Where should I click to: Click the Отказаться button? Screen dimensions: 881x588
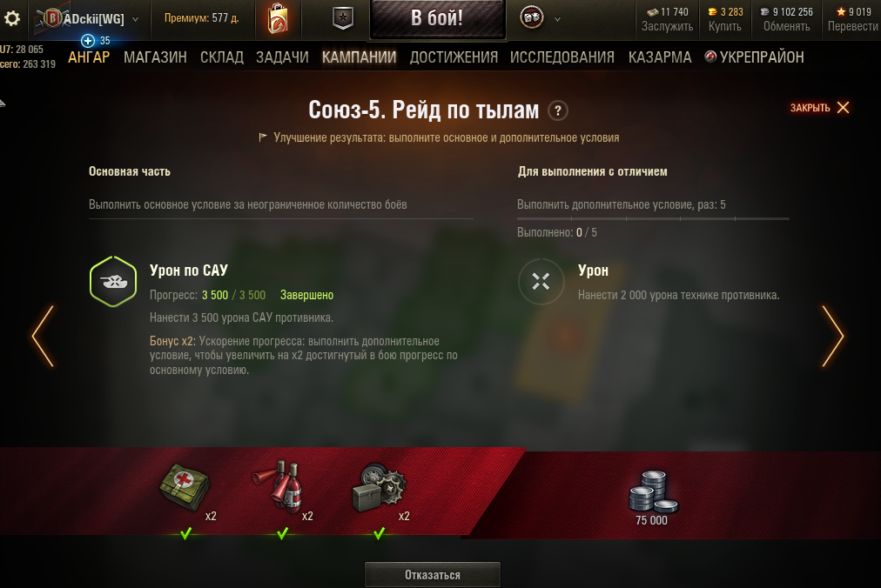click(433, 575)
